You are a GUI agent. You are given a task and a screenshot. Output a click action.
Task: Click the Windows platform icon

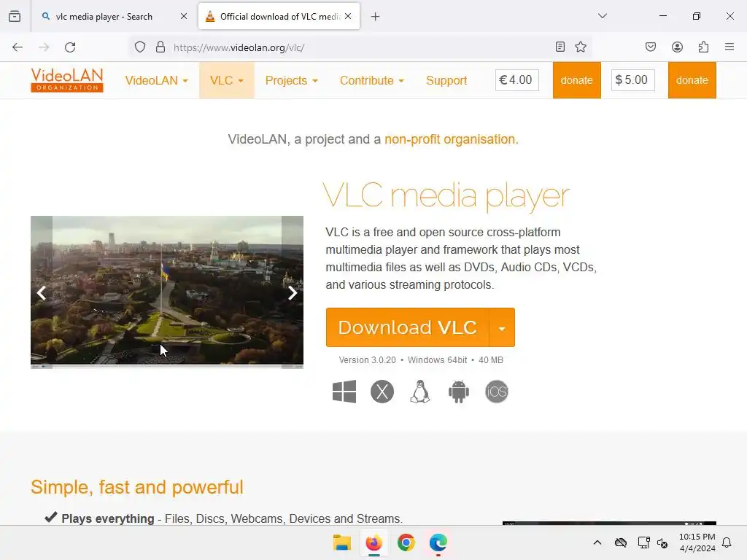click(344, 392)
